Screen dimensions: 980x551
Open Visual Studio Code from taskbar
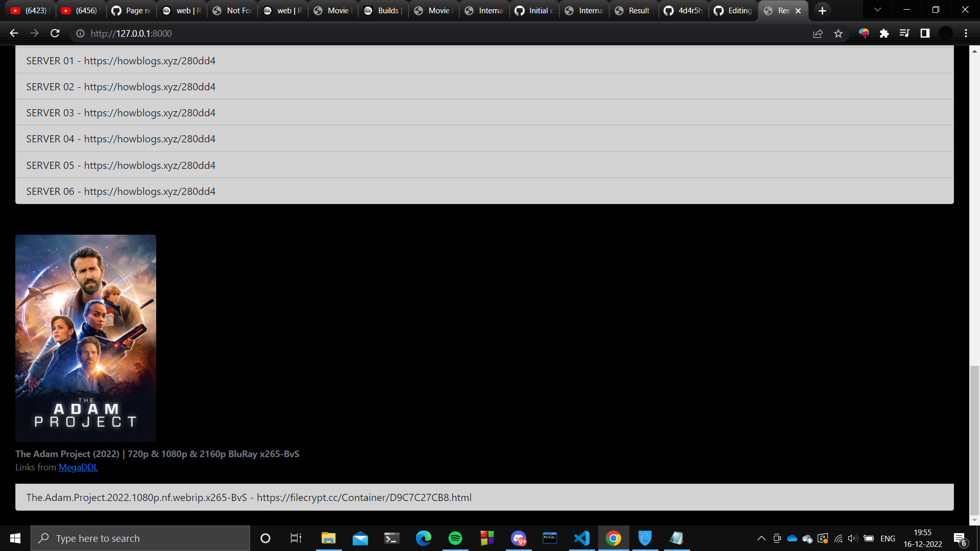[x=581, y=538]
